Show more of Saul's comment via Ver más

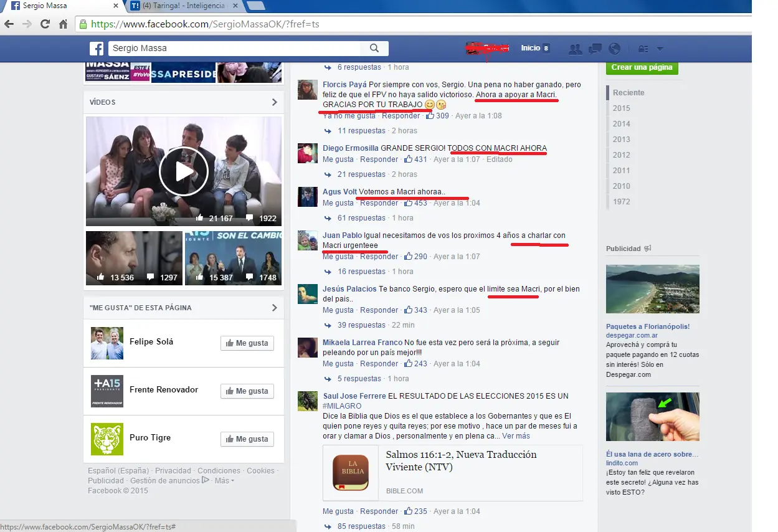tap(516, 436)
